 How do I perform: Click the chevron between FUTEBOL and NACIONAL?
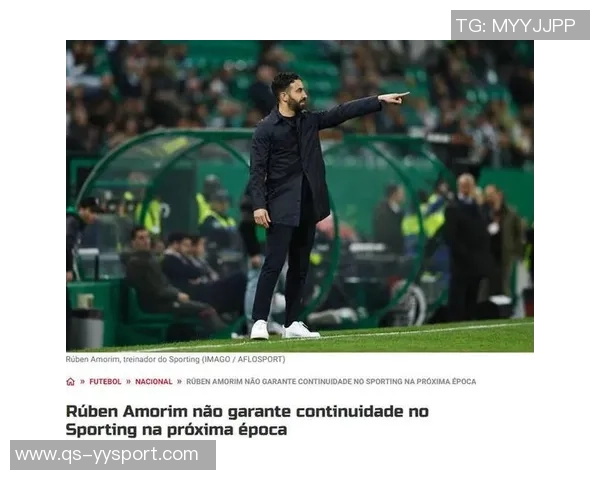[x=128, y=382]
